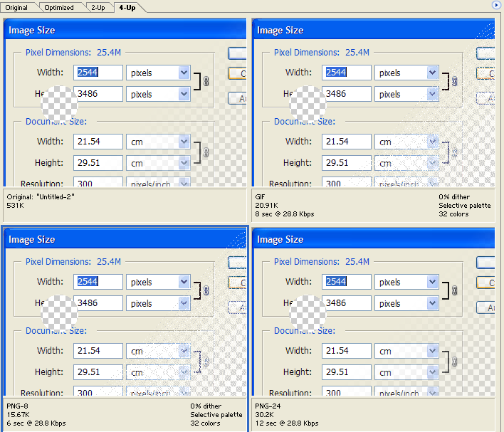Click the 'Original: "Untitled-2"' label
Image resolution: width=504 pixels, height=432 pixels.
tap(41, 196)
